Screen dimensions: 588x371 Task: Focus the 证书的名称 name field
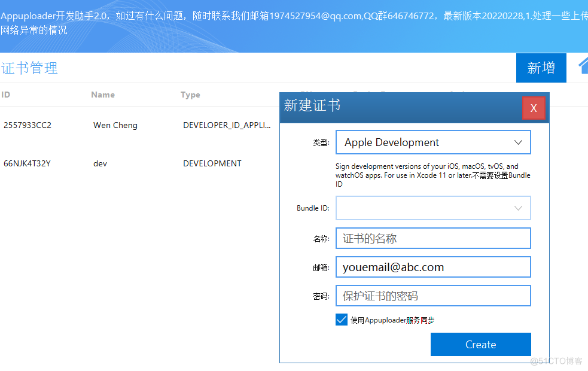pos(433,238)
